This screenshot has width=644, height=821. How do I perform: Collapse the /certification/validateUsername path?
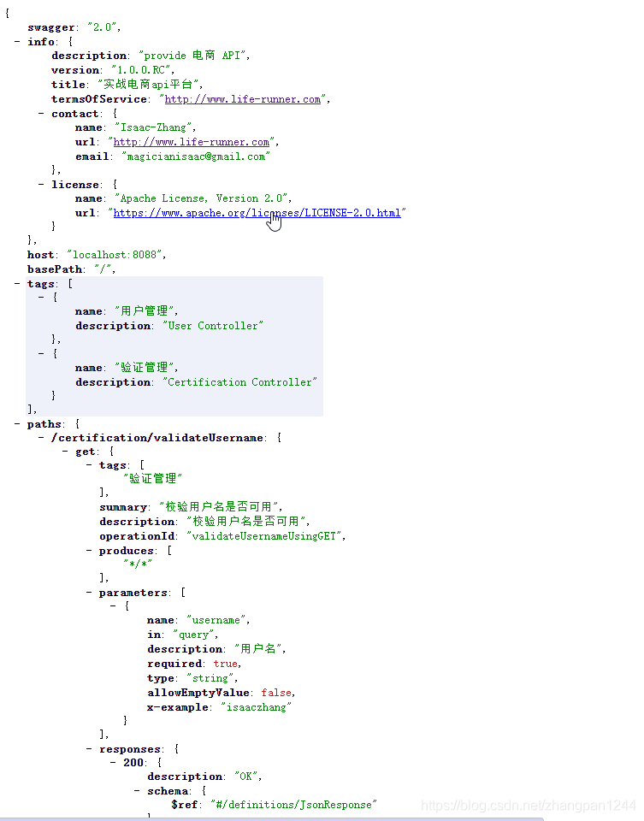(x=41, y=437)
